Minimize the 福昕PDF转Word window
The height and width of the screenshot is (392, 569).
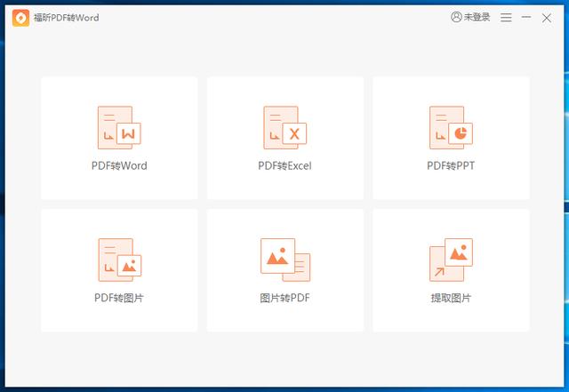point(526,17)
